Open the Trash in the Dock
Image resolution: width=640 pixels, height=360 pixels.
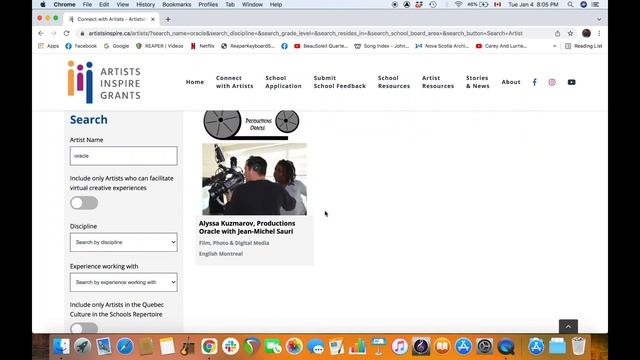click(x=578, y=347)
